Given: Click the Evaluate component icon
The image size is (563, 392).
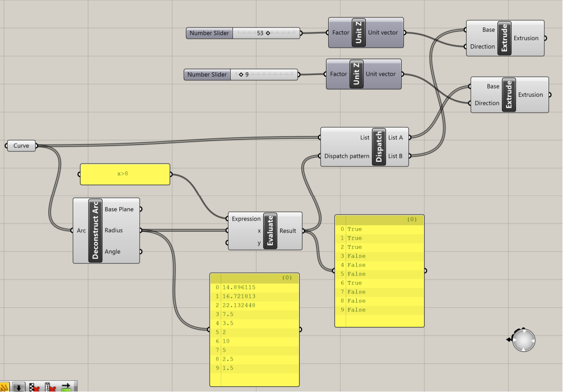Looking at the screenshot, I should (271, 231).
